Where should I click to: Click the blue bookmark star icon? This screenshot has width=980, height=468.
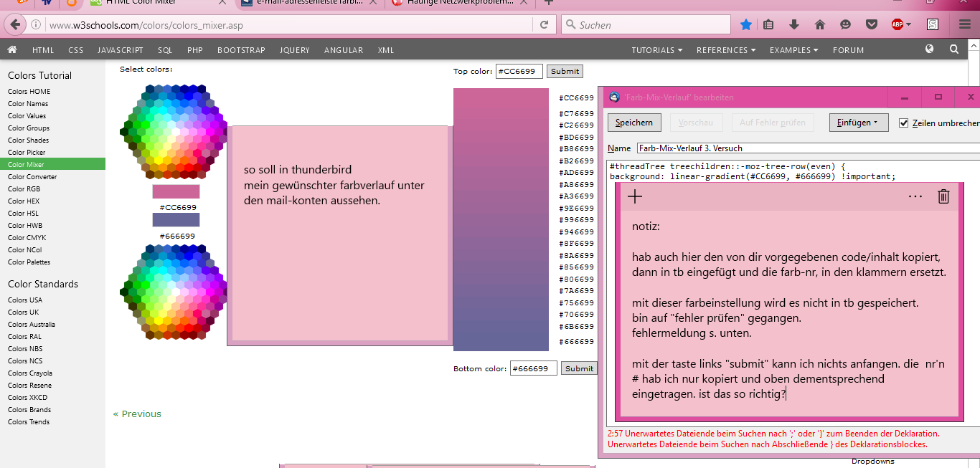pyautogui.click(x=746, y=25)
